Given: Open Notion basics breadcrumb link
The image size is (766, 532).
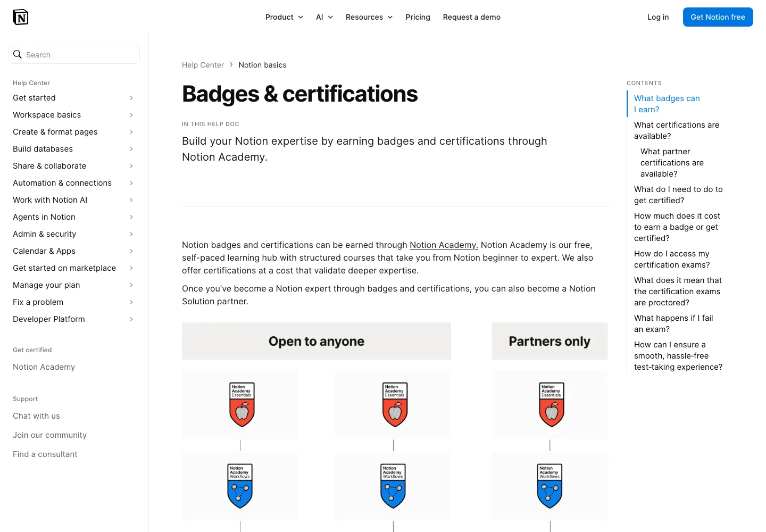Looking at the screenshot, I should [262, 65].
